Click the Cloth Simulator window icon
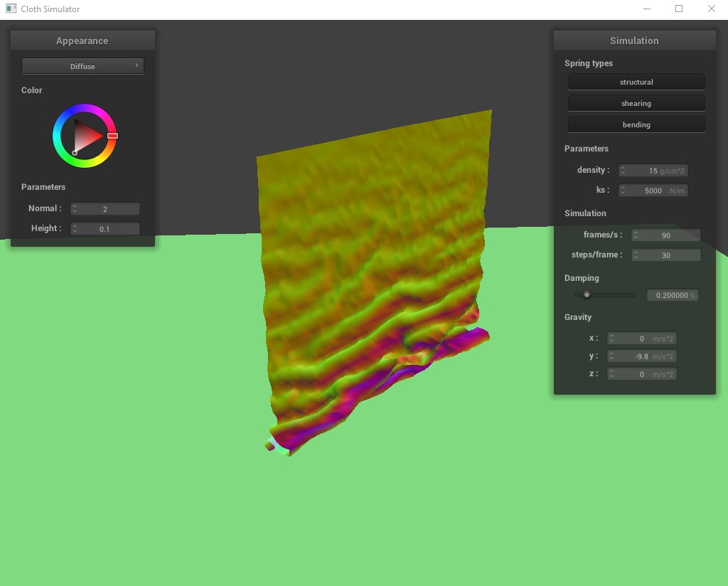This screenshot has width=728, height=586. pyautogui.click(x=11, y=9)
